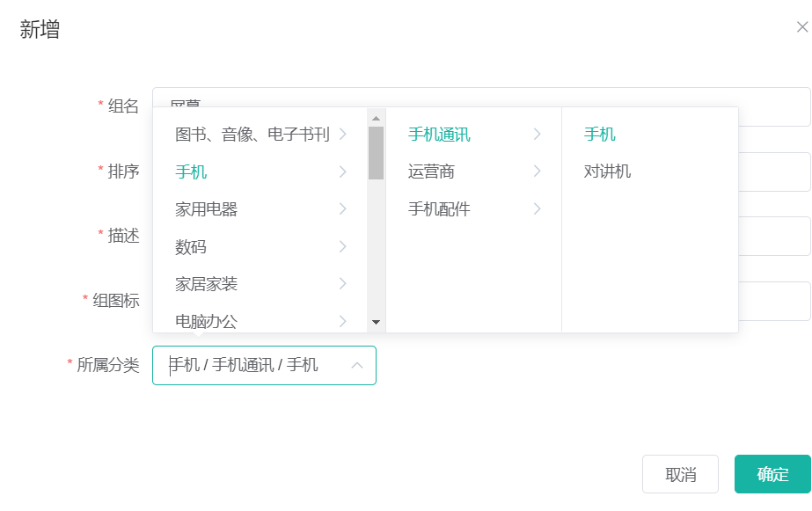Collapse the 所属分类 dropdown caret
The width and height of the screenshot is (812, 511).
coord(357,365)
